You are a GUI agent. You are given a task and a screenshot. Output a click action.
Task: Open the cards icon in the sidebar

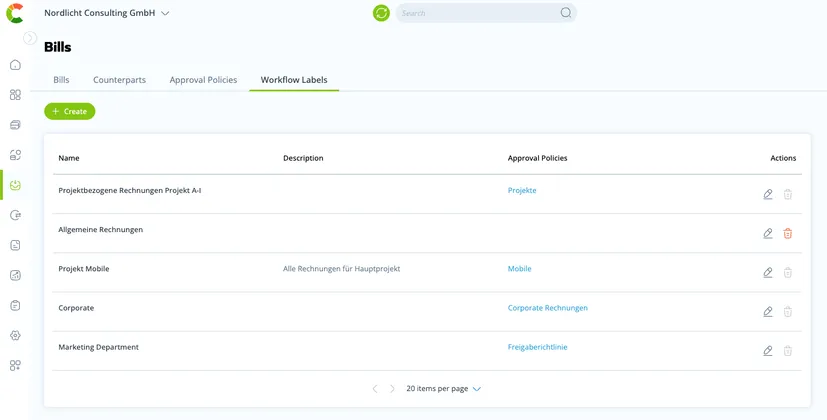pyautogui.click(x=15, y=125)
